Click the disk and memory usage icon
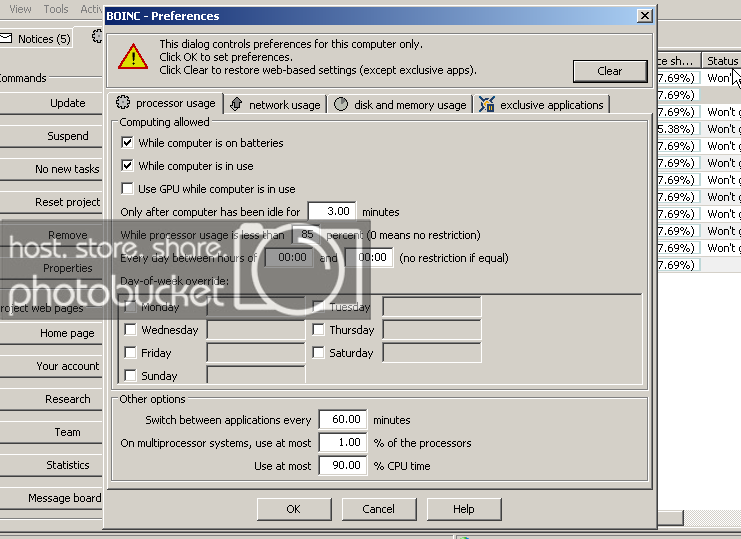 point(340,104)
